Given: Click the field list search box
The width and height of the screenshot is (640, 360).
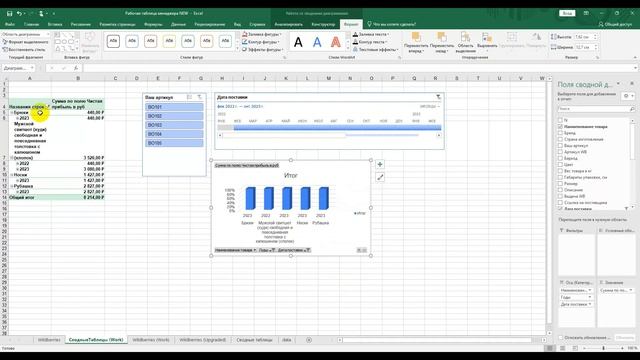Looking at the screenshot, I should click(x=596, y=109).
